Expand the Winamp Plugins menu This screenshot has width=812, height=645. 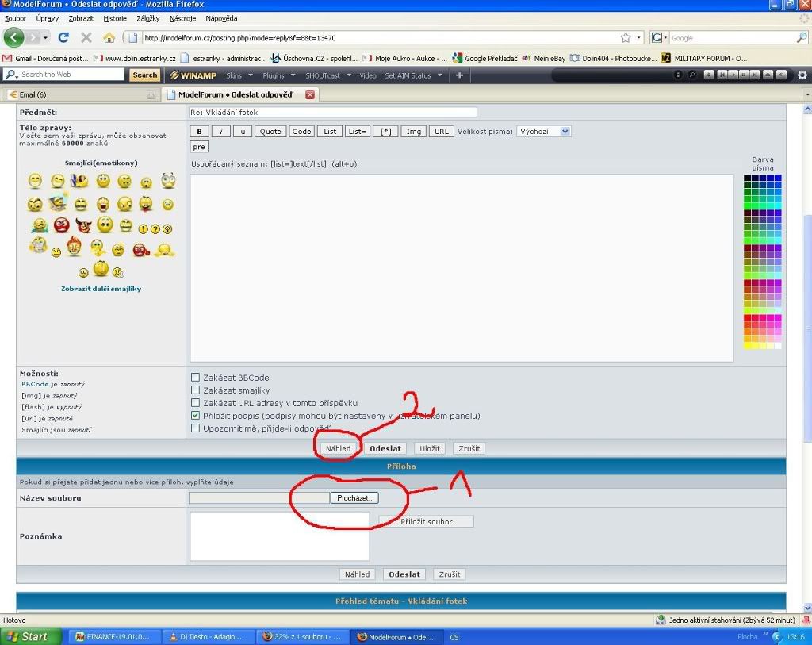pos(278,75)
